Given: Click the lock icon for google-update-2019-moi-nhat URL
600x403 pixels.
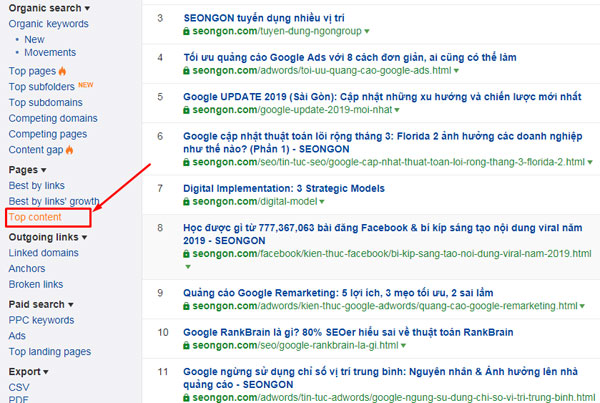Looking at the screenshot, I should 186,110.
